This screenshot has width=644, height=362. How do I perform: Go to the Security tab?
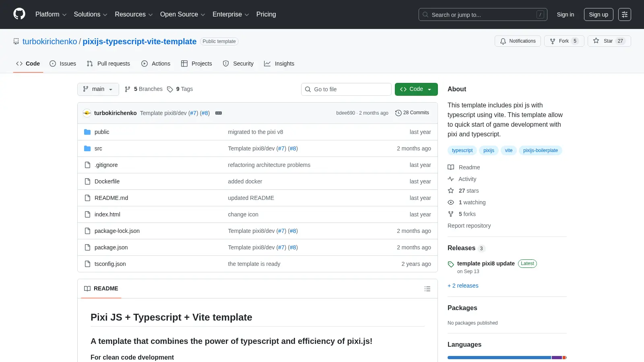point(238,64)
